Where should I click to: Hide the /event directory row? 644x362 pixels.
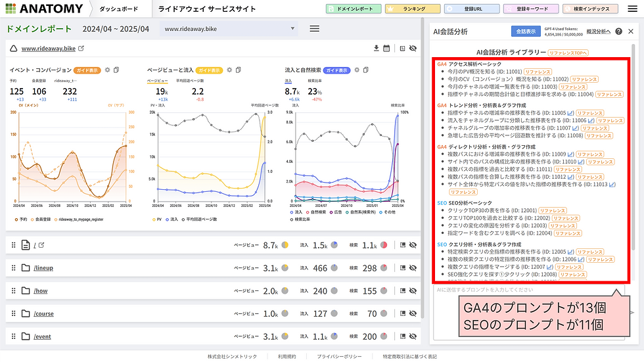point(413,336)
